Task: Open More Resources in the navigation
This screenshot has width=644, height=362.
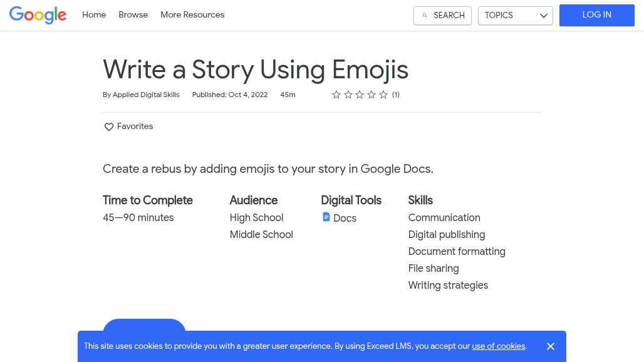Action: (x=192, y=15)
